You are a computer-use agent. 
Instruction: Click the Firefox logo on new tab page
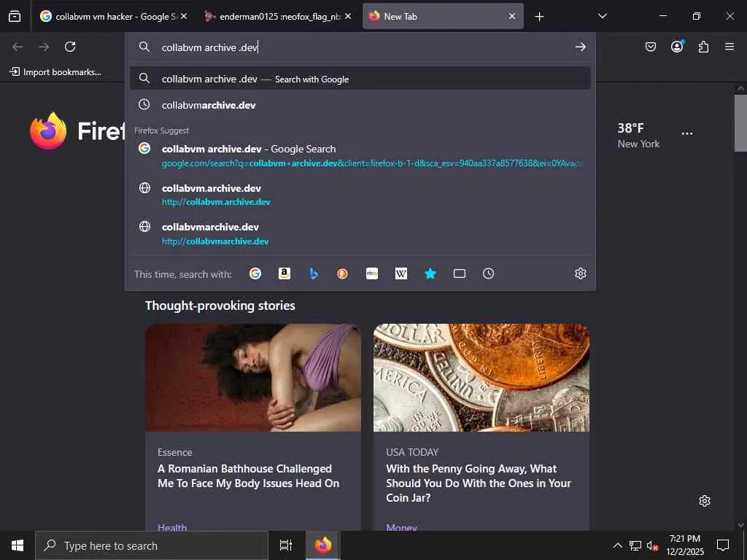pos(48,131)
